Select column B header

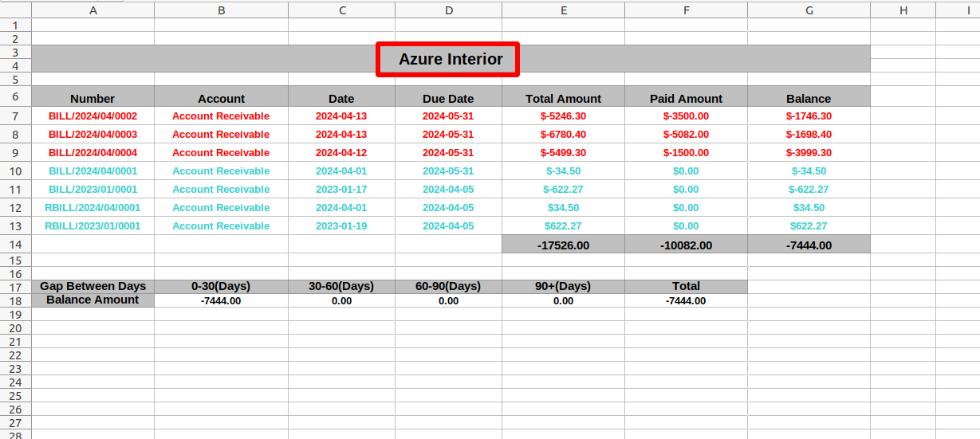(221, 10)
